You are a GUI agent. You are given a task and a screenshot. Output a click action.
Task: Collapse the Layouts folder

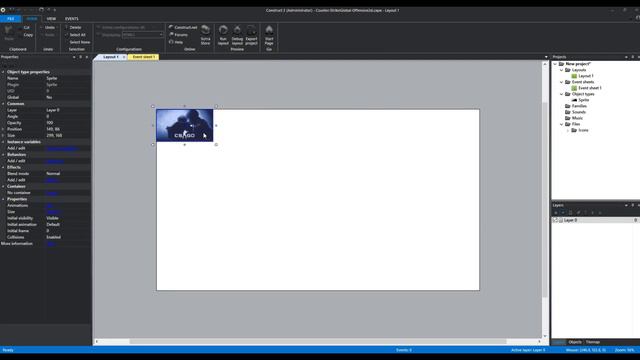(x=562, y=70)
